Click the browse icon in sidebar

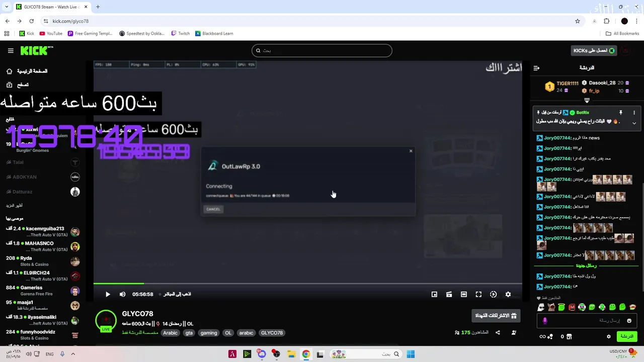9,85
